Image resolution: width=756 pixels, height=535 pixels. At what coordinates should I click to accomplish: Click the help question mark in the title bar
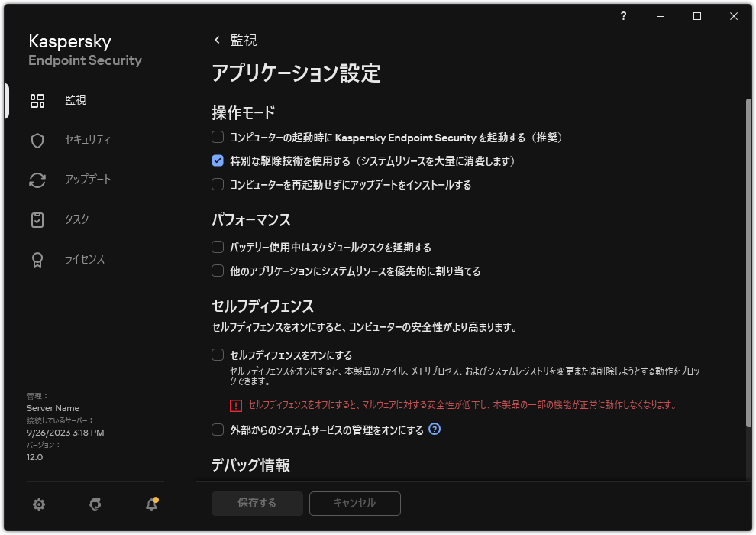click(x=623, y=16)
